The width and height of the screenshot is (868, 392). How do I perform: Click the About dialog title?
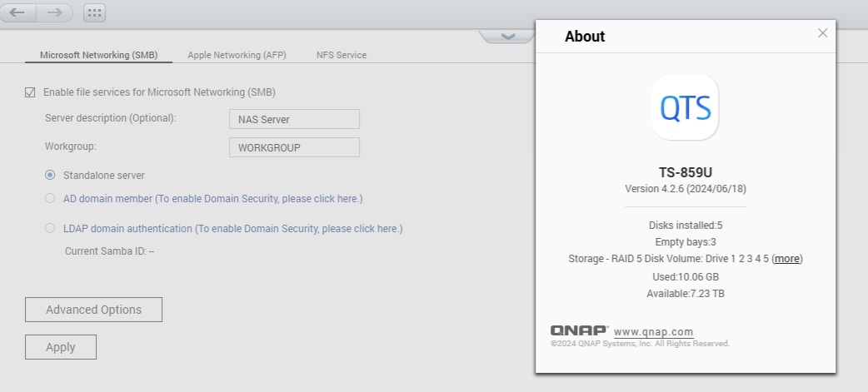[585, 37]
